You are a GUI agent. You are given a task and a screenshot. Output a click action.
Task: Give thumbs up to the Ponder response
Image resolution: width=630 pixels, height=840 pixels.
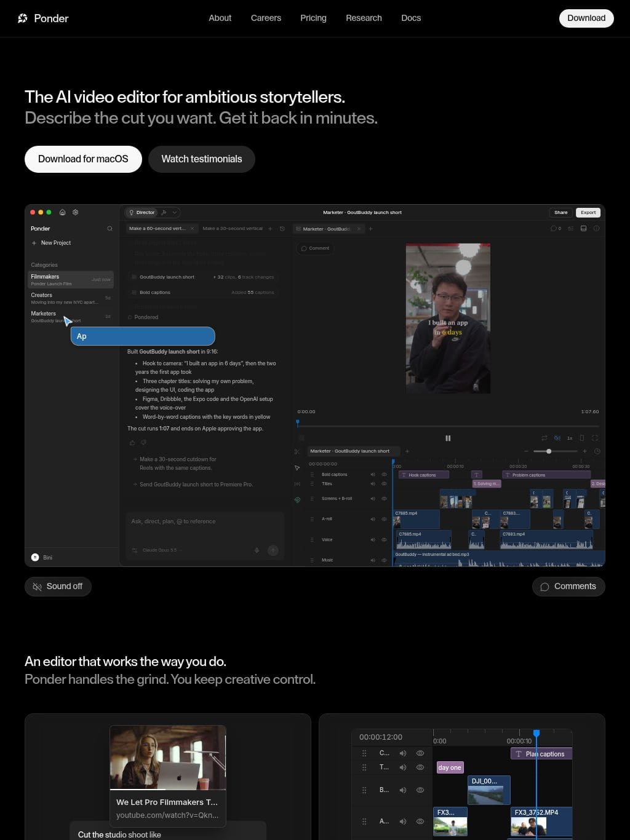click(x=132, y=442)
